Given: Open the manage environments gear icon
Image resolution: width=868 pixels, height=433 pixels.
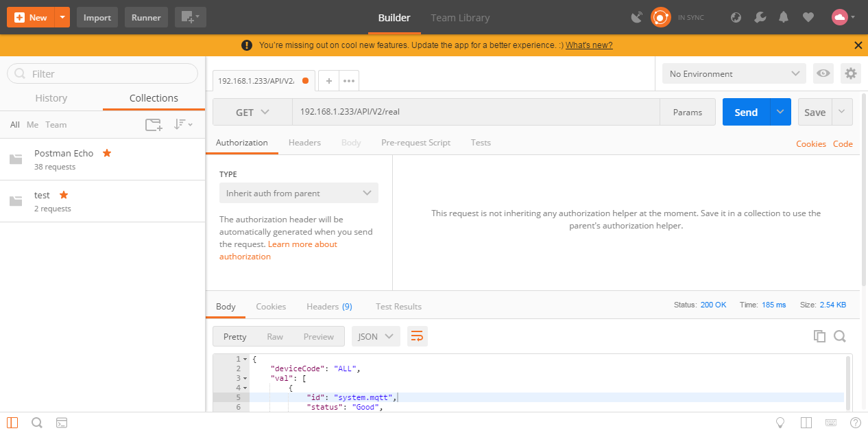Looking at the screenshot, I should click(851, 73).
